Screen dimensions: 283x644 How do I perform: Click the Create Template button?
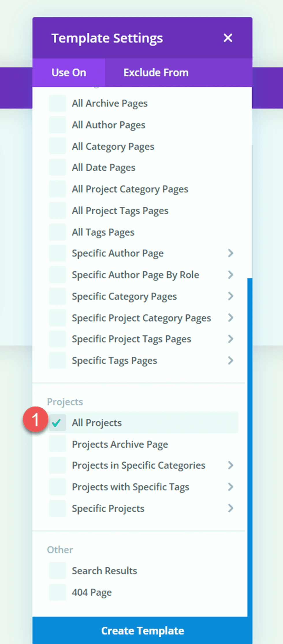point(142,630)
